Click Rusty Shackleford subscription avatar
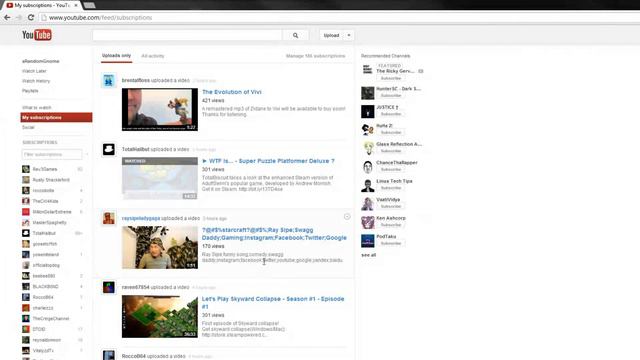 pyautogui.click(x=26, y=180)
